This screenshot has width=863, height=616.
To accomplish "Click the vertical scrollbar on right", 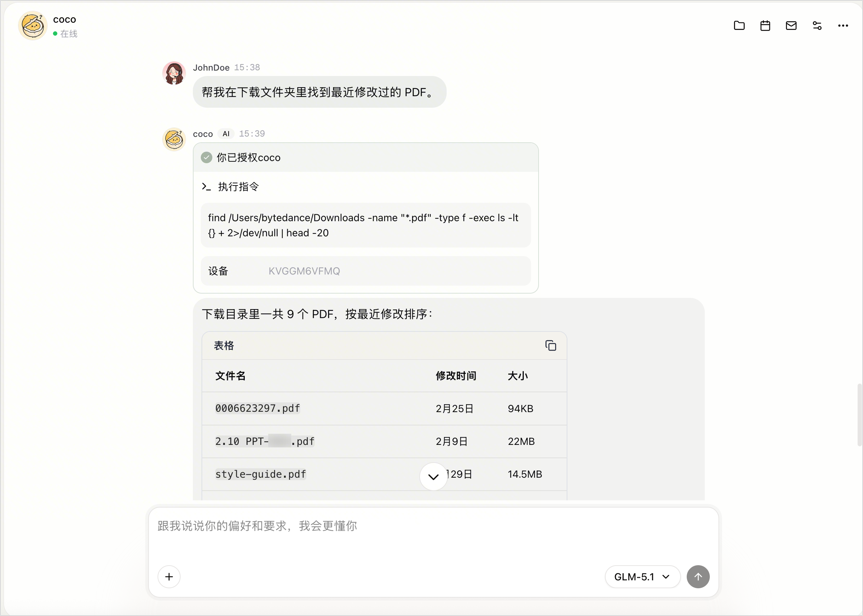I will pos(859,415).
